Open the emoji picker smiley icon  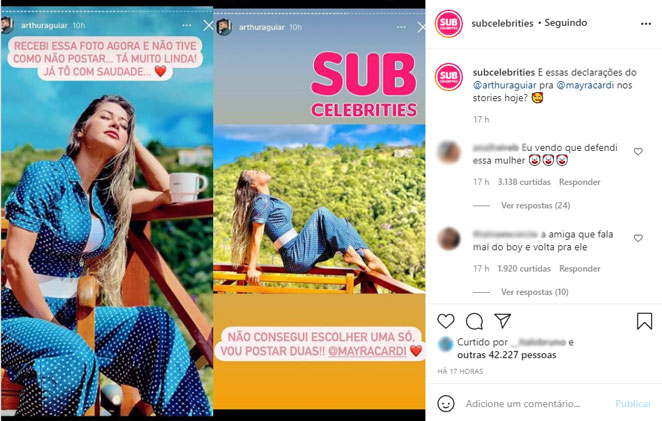coord(445,403)
